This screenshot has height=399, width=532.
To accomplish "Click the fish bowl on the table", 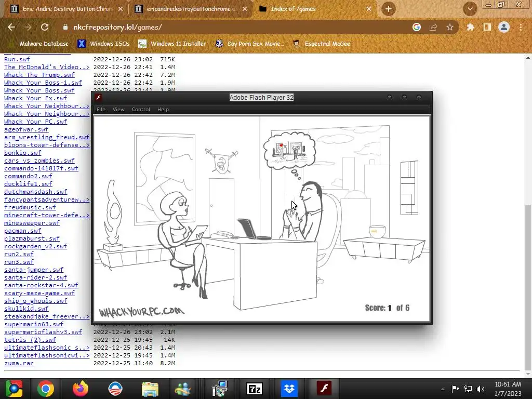I will pos(377,232).
